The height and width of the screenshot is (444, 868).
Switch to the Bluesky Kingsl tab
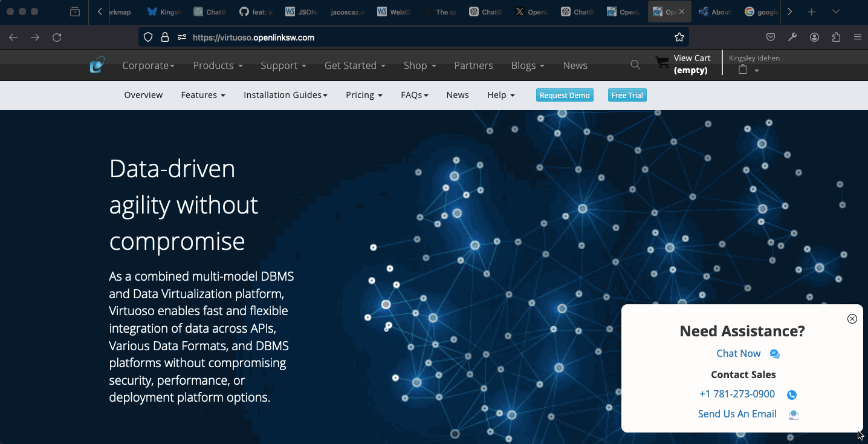[x=163, y=11]
